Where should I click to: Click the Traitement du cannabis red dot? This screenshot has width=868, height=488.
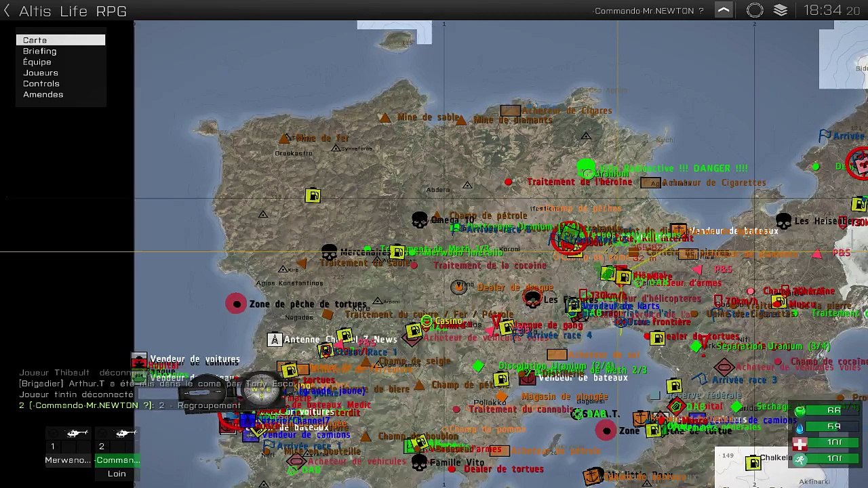[456, 409]
